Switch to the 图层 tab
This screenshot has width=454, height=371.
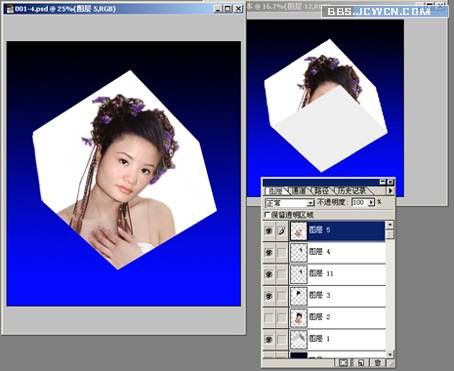pos(276,191)
